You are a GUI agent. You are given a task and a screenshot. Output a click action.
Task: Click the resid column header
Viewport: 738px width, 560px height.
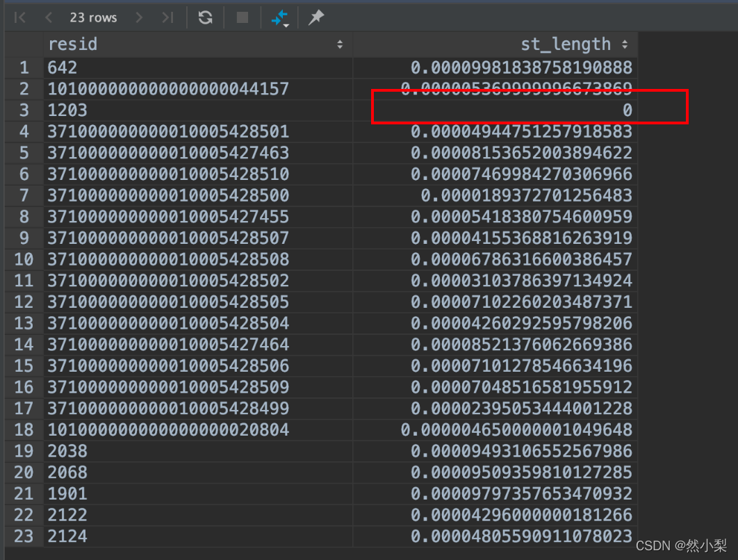click(x=73, y=44)
